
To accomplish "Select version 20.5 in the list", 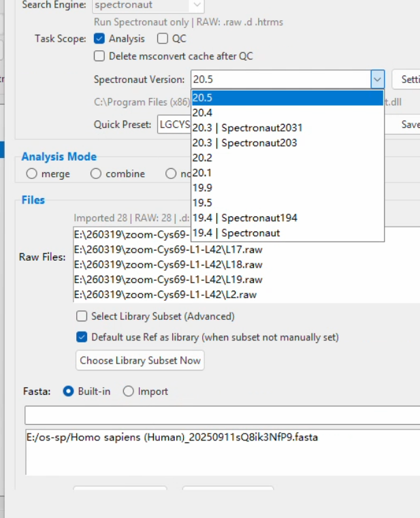I will 287,98.
